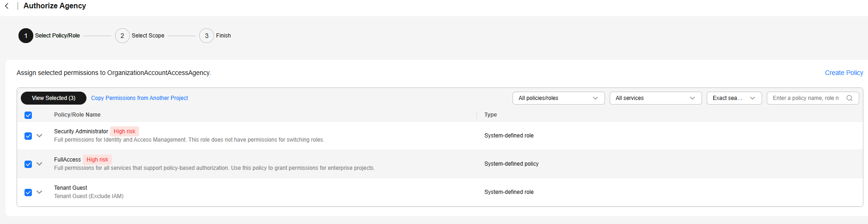This screenshot has width=868, height=224.
Task: Uncheck the Security Administrator role checkbox
Action: tap(28, 136)
